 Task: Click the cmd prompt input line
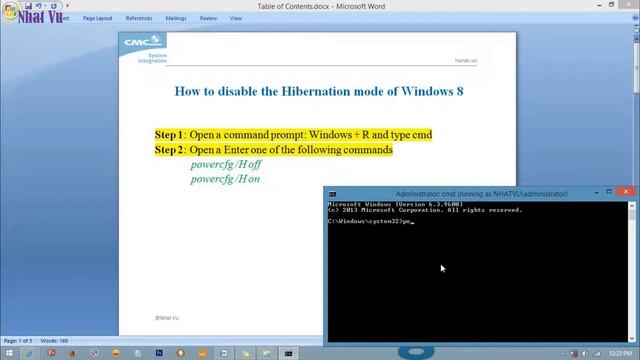pos(371,222)
